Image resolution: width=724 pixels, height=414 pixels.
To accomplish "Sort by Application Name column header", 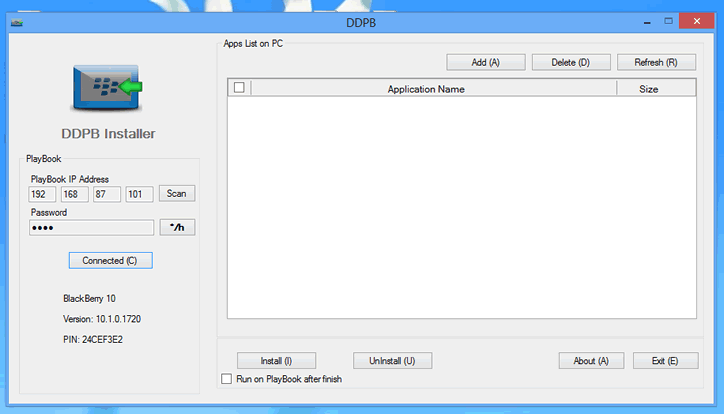I will [x=434, y=89].
